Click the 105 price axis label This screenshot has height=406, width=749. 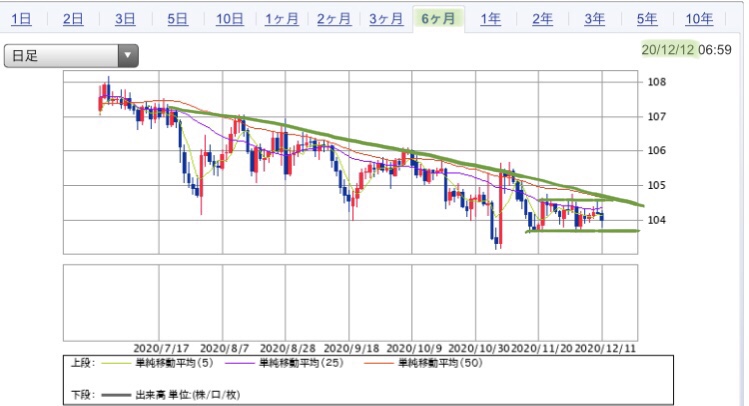pos(656,185)
